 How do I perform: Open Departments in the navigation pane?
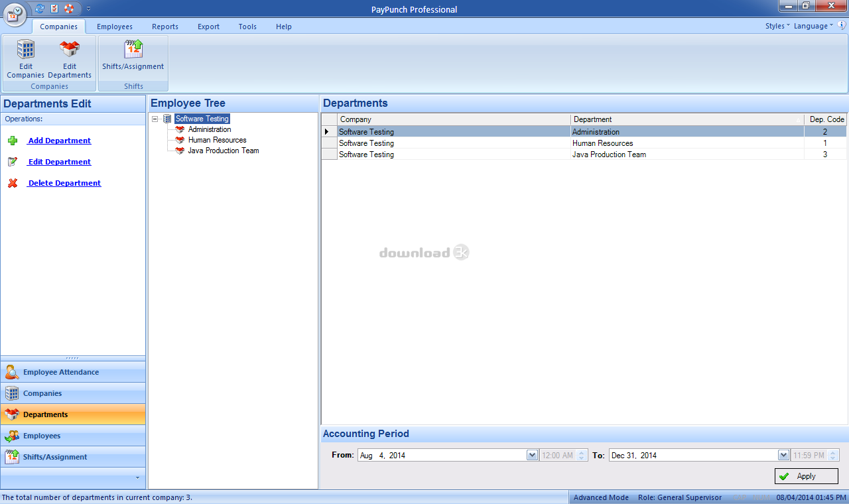tap(73, 414)
